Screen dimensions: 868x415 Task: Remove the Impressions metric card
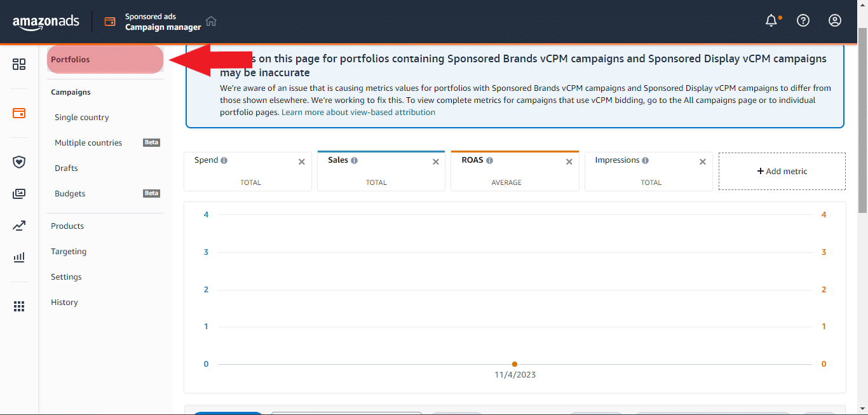tap(703, 162)
